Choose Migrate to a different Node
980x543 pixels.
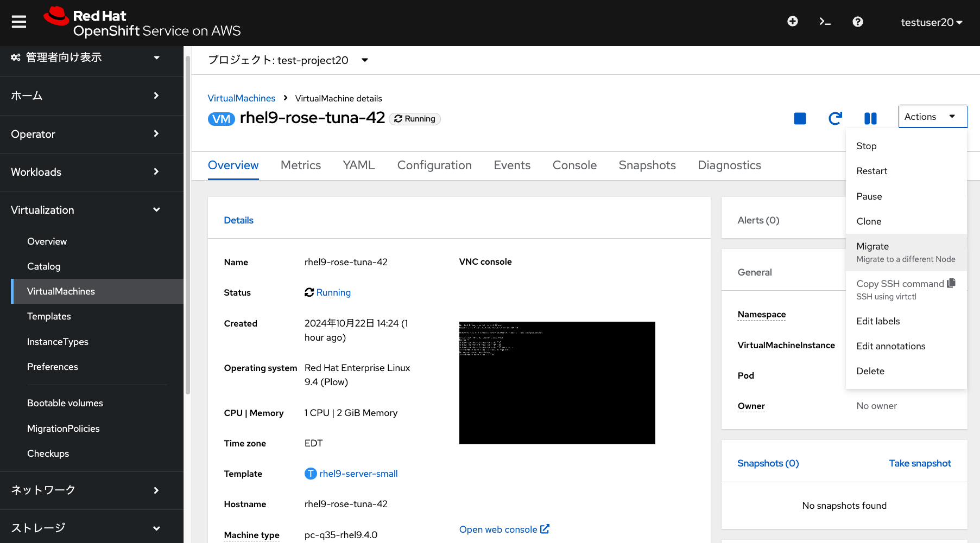(906, 252)
